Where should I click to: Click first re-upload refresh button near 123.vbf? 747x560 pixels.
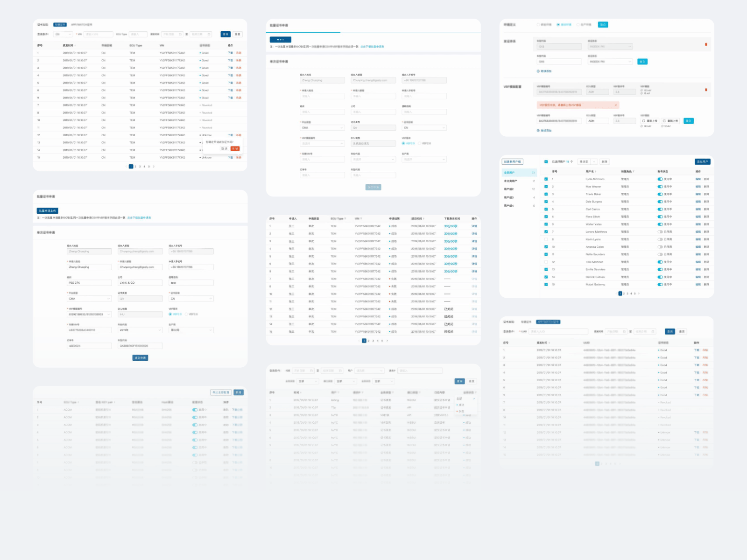(x=650, y=121)
